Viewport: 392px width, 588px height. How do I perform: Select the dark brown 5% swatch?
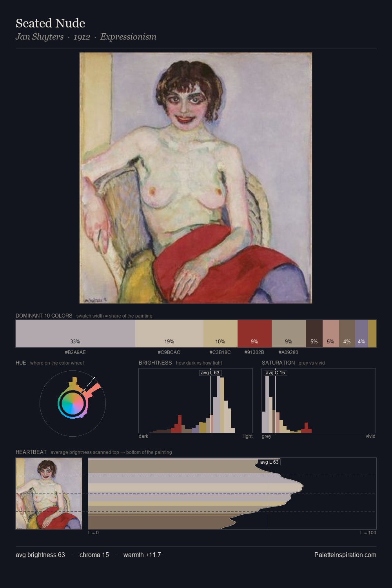314,334
